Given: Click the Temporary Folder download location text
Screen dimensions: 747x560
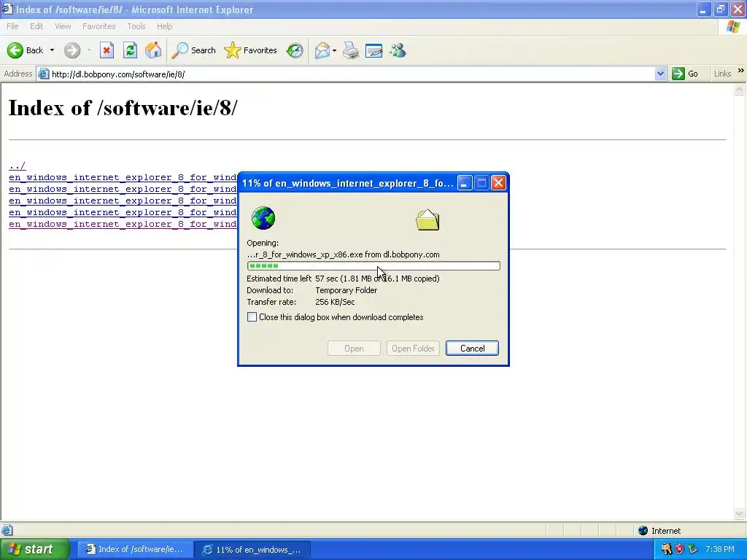Looking at the screenshot, I should (x=347, y=290).
